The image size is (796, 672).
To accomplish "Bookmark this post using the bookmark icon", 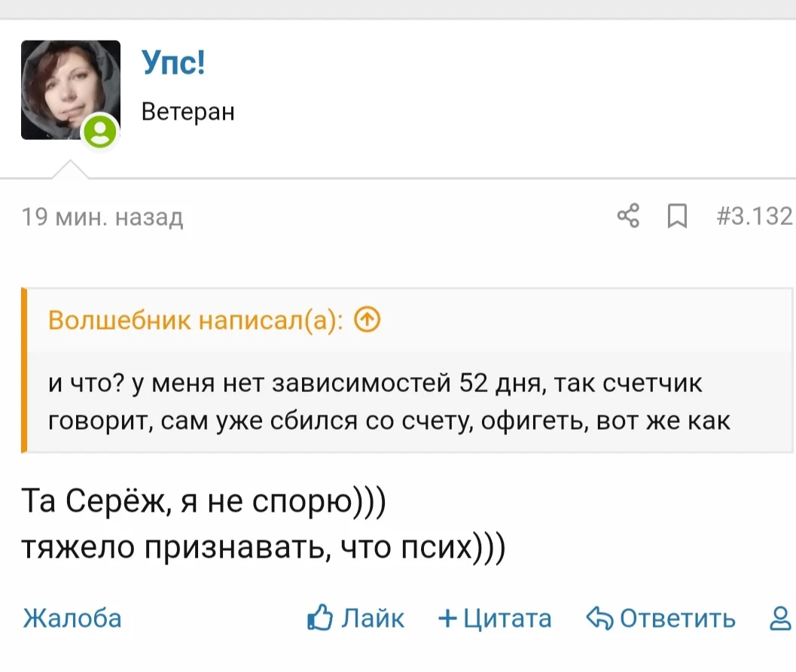I will [x=677, y=217].
